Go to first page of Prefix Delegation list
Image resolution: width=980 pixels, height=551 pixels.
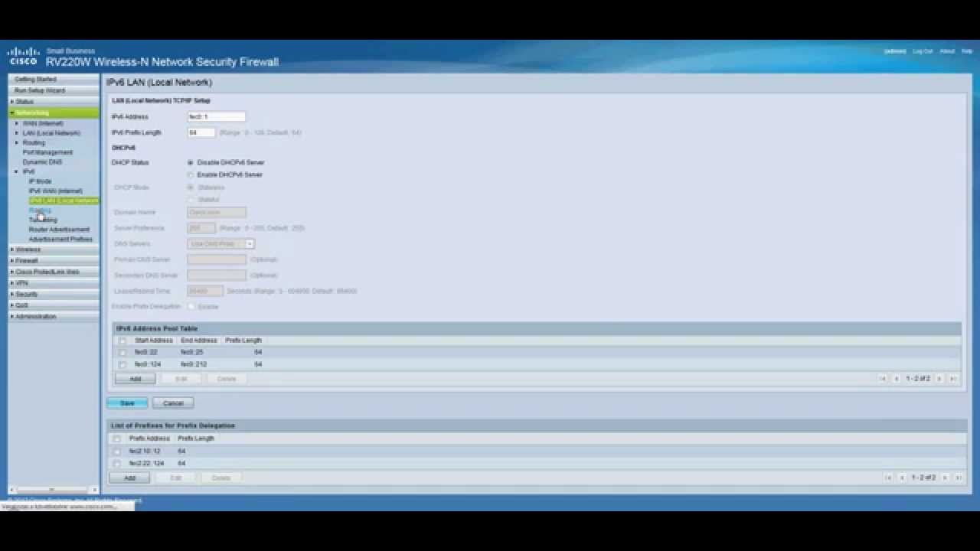point(888,478)
